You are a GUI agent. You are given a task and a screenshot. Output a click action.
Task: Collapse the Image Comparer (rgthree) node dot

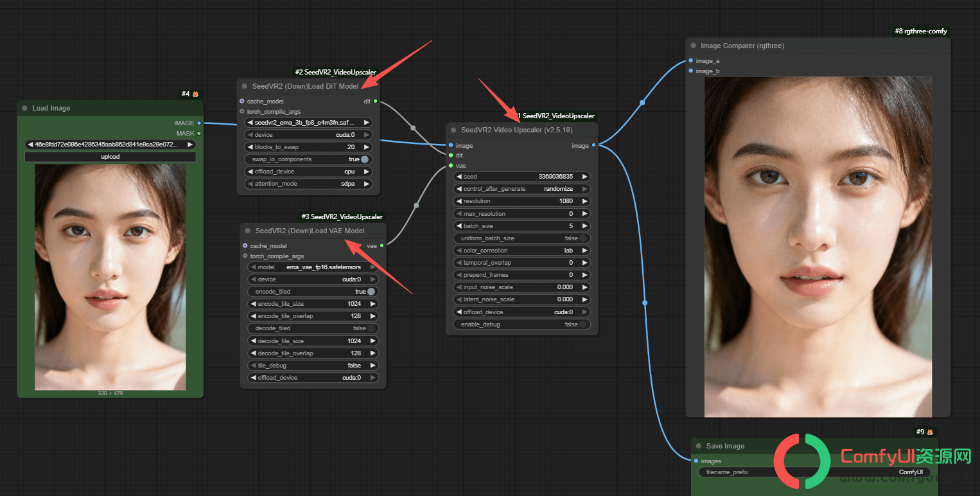point(694,46)
